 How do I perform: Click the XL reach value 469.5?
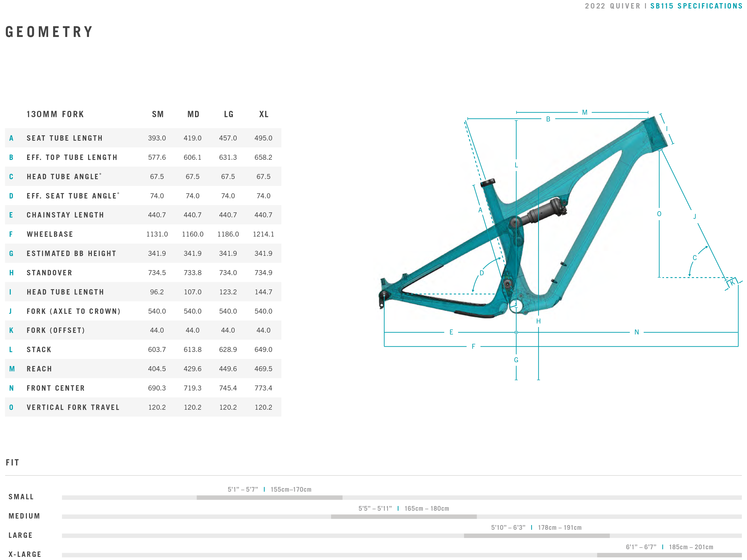(263, 369)
